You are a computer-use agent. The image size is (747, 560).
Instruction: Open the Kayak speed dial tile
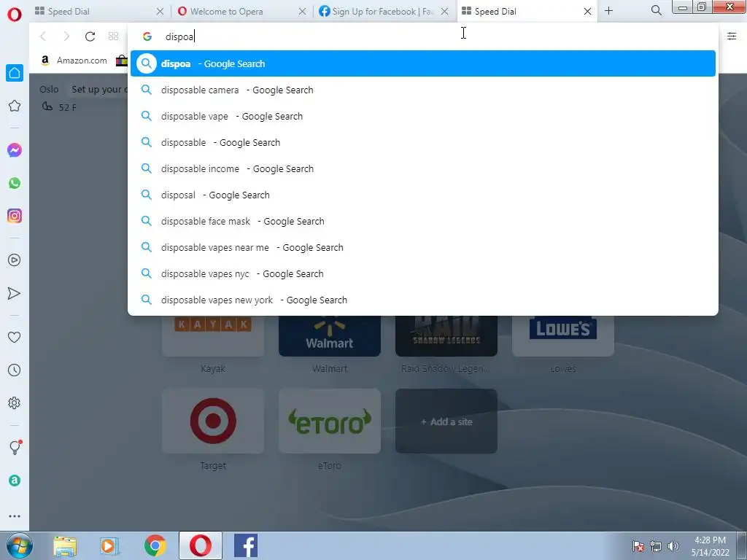click(x=213, y=335)
